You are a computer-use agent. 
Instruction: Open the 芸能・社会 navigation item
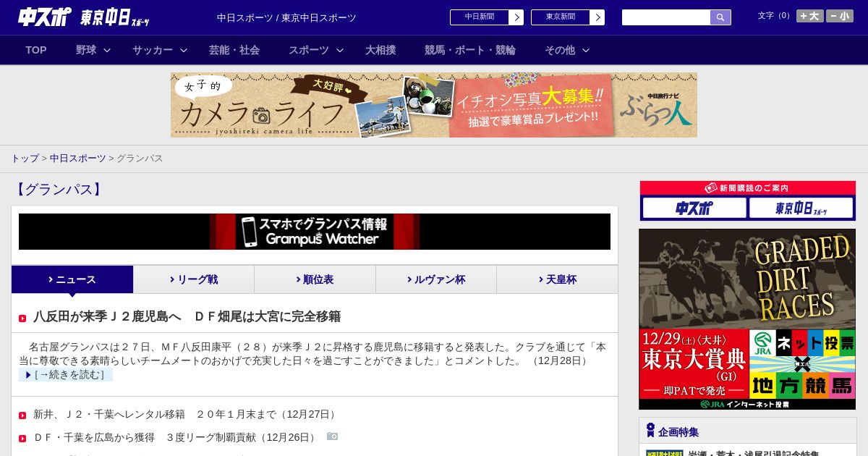tap(234, 50)
